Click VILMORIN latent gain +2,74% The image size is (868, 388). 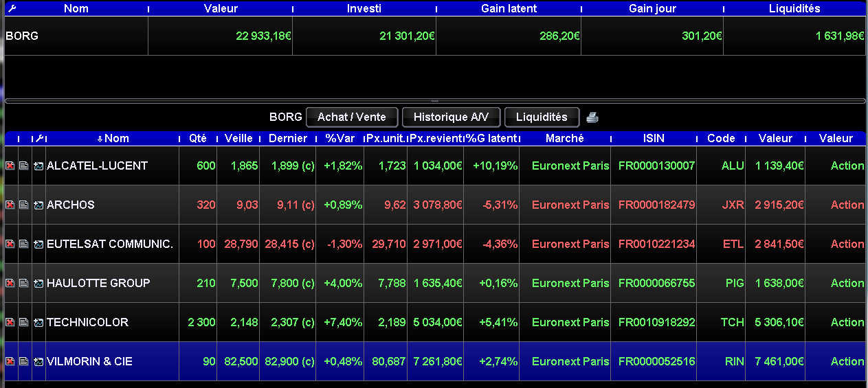tap(498, 362)
